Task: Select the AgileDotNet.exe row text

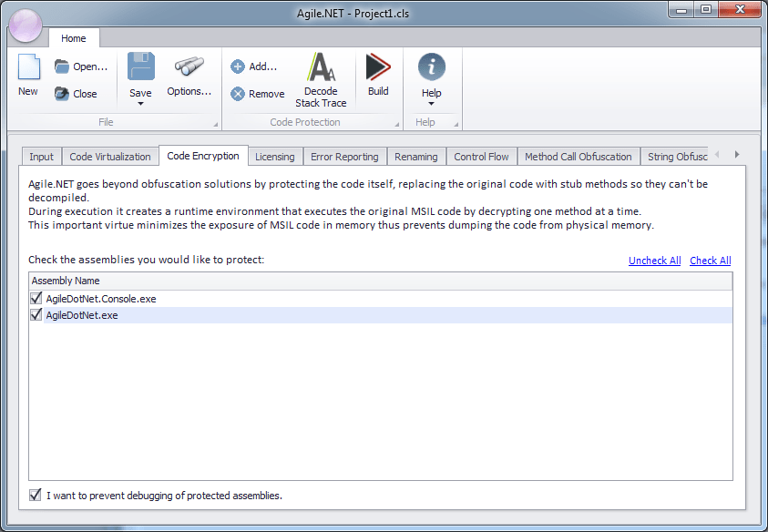Action: pyautogui.click(x=82, y=315)
